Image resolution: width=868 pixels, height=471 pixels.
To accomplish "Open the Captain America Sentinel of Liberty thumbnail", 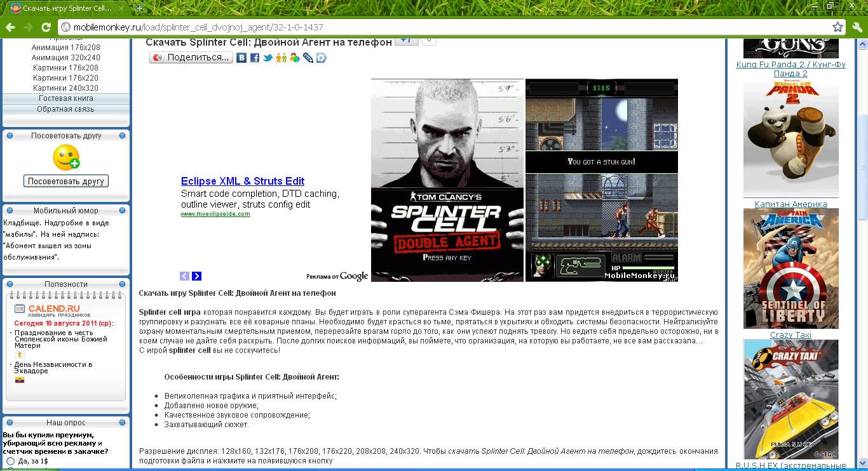I will (x=791, y=269).
